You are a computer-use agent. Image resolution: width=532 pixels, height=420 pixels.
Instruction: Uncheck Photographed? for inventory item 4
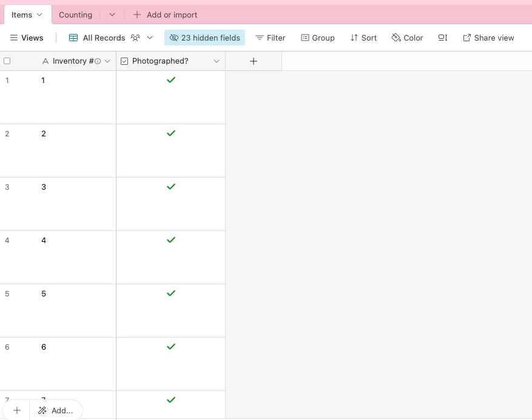(171, 239)
